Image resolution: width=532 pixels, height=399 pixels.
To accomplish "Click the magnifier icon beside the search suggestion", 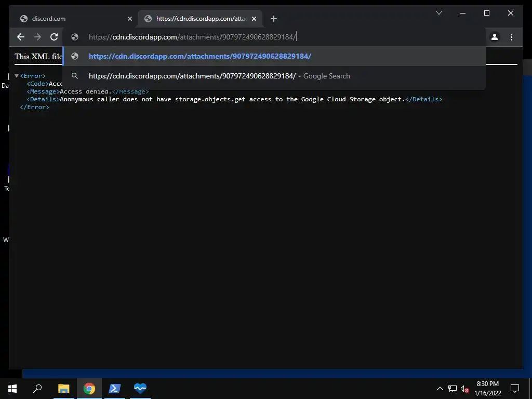I will [x=75, y=76].
